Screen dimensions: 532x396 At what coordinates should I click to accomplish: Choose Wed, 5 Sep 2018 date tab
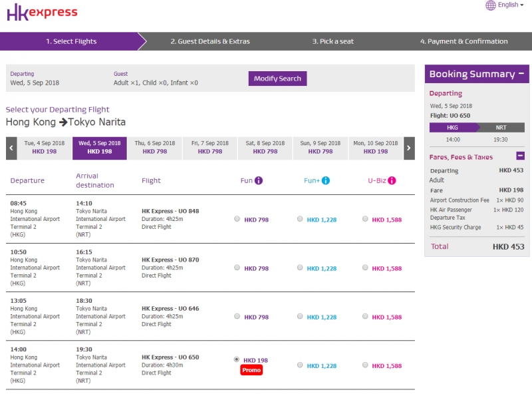(100, 148)
